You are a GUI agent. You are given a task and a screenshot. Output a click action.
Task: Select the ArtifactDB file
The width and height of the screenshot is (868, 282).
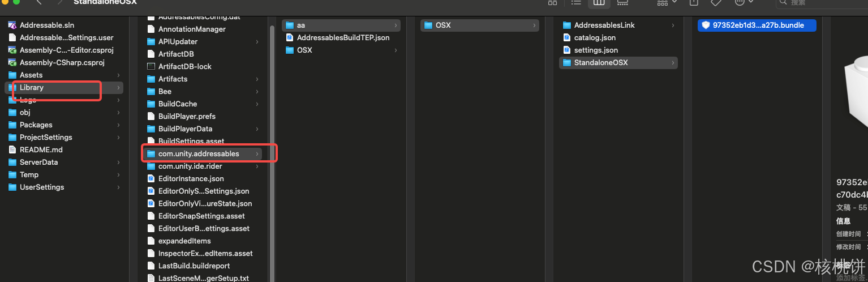(203, 54)
